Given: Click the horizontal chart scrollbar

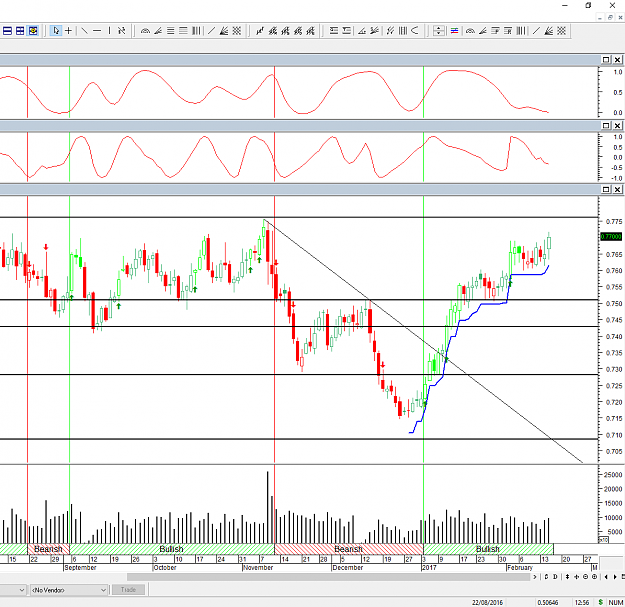Looking at the screenshot, I should tap(328, 577).
